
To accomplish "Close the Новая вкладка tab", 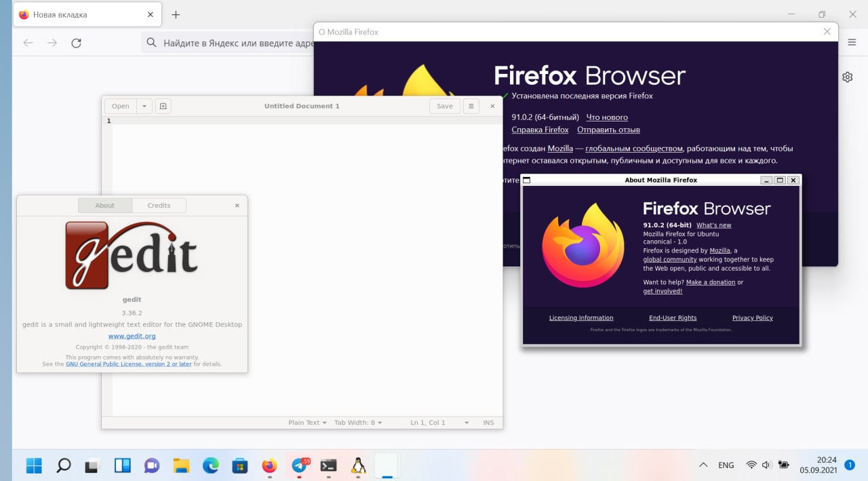I will pyautogui.click(x=150, y=14).
